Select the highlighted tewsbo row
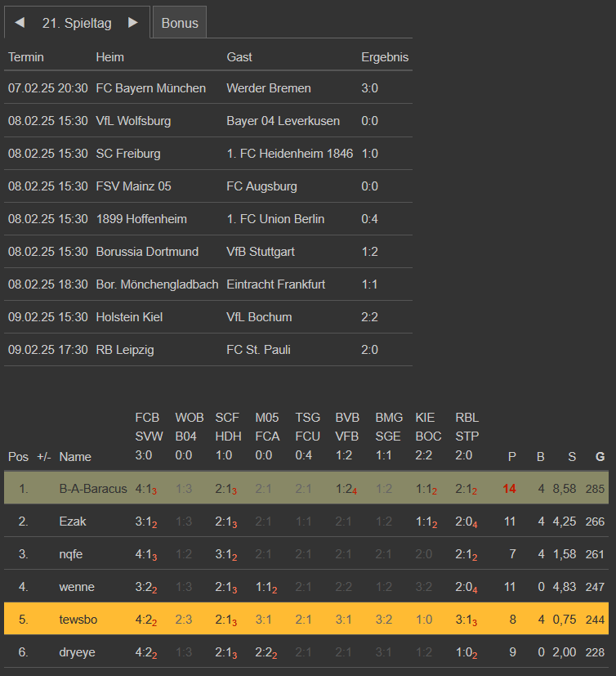 click(78, 620)
